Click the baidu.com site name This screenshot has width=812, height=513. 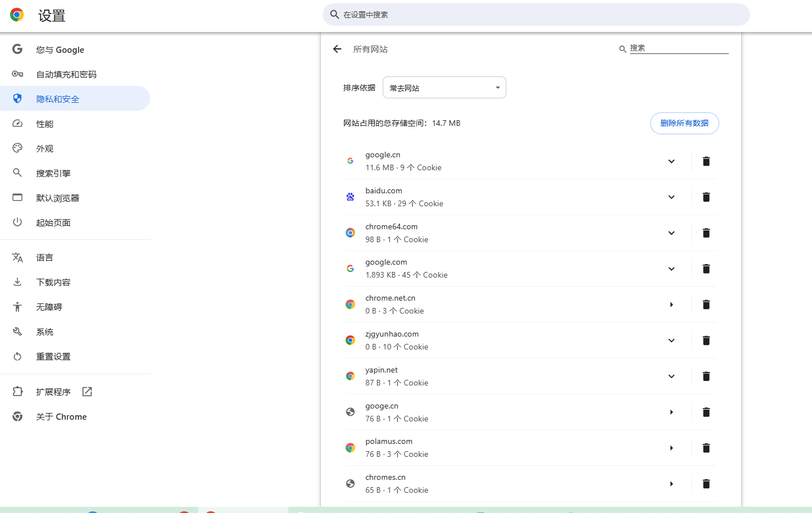(x=384, y=191)
